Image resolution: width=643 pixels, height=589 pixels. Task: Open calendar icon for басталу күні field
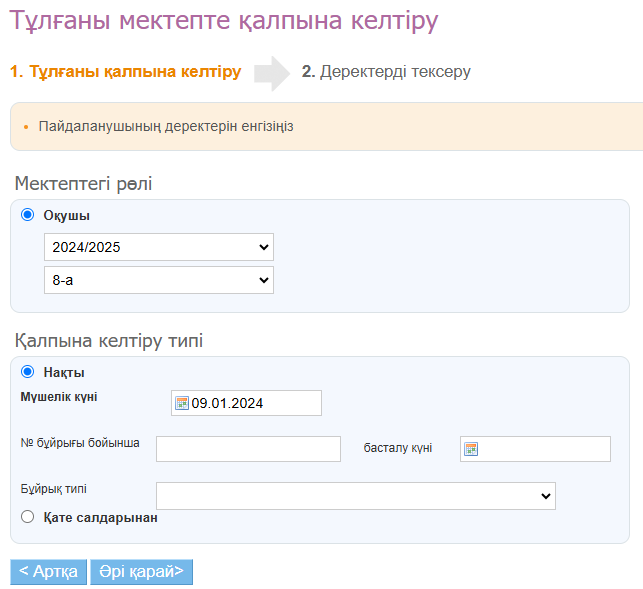click(x=471, y=449)
